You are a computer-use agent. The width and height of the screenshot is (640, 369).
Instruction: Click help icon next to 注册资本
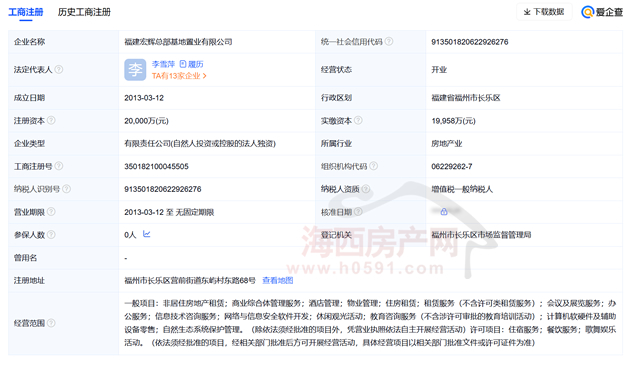point(51,120)
